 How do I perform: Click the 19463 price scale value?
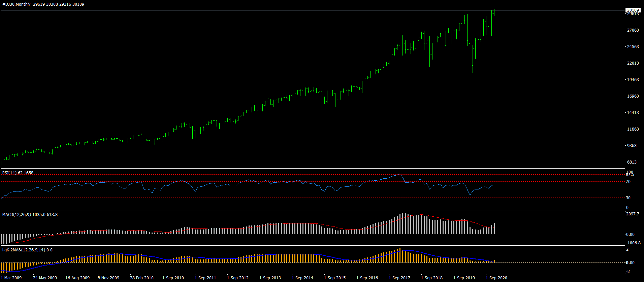click(x=633, y=80)
